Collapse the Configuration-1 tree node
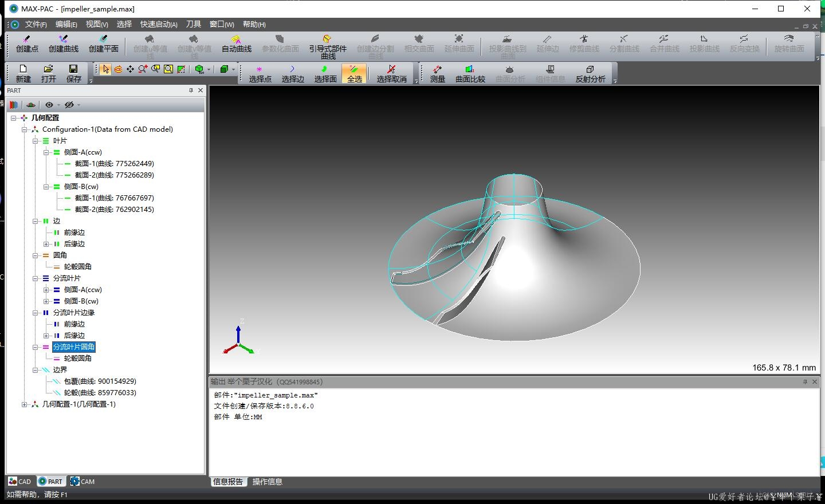 25,129
